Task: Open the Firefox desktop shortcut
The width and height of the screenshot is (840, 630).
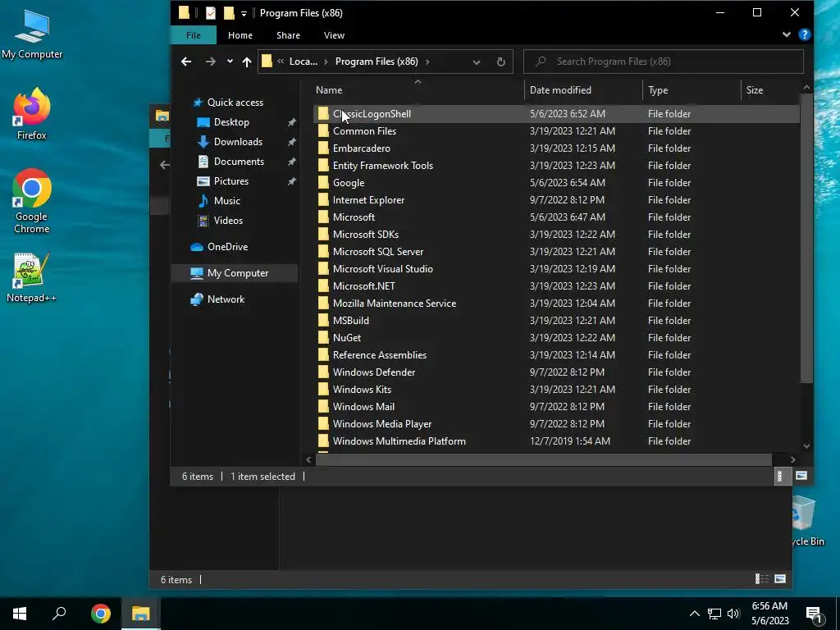Action: click(x=32, y=114)
